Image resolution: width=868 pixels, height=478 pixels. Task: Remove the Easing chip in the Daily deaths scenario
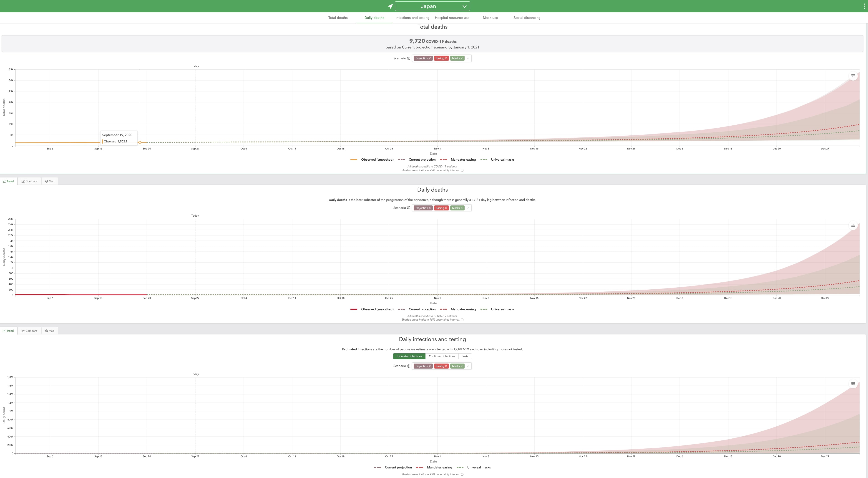point(446,208)
